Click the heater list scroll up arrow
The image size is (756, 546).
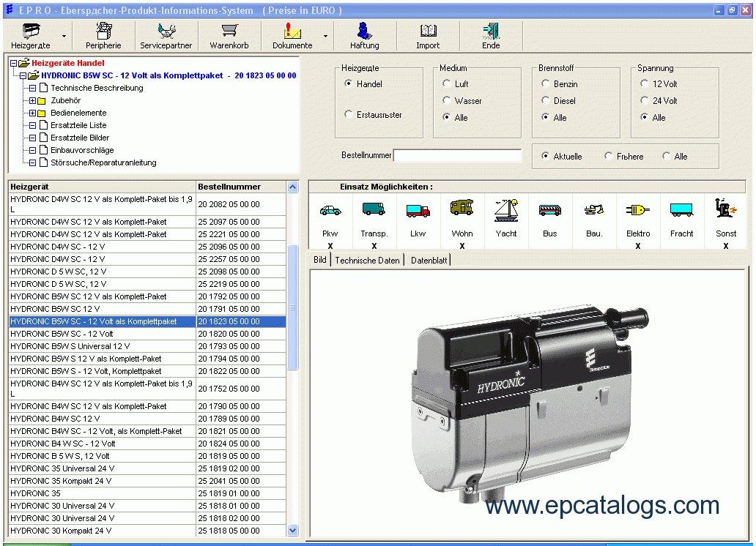tap(293, 187)
